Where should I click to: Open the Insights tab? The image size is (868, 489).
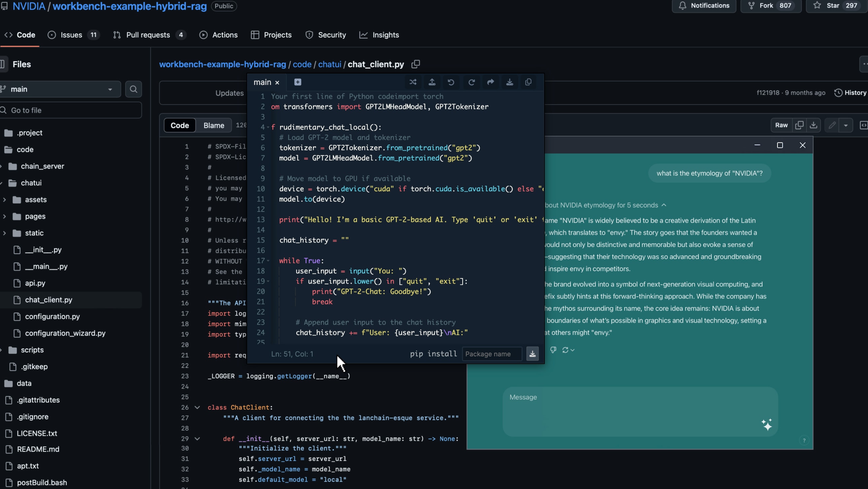pos(386,35)
